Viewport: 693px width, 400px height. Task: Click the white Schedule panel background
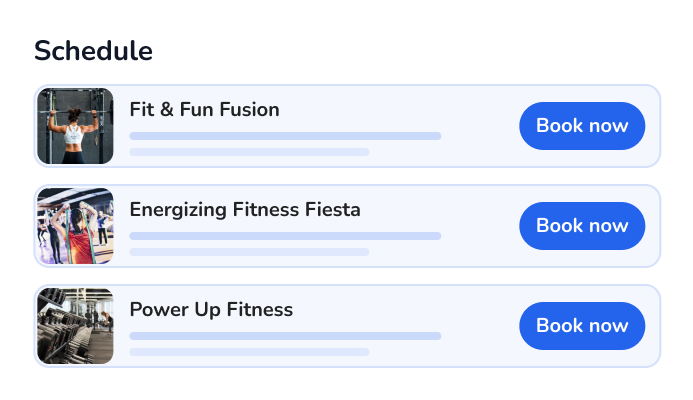tap(400, 45)
